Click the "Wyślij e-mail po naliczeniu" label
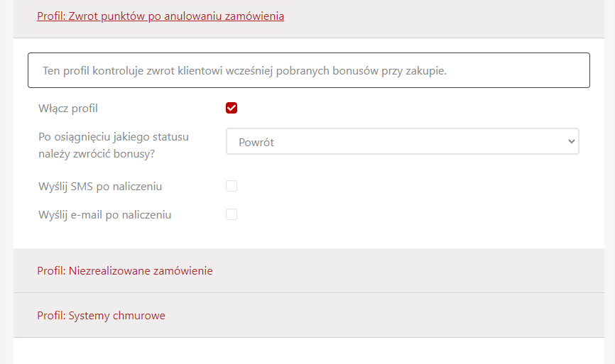The height and width of the screenshot is (364, 615). pos(104,214)
